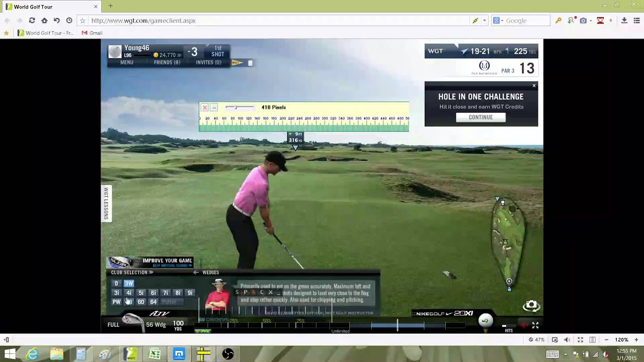
Task: Select the D driver club
Action: click(116, 284)
